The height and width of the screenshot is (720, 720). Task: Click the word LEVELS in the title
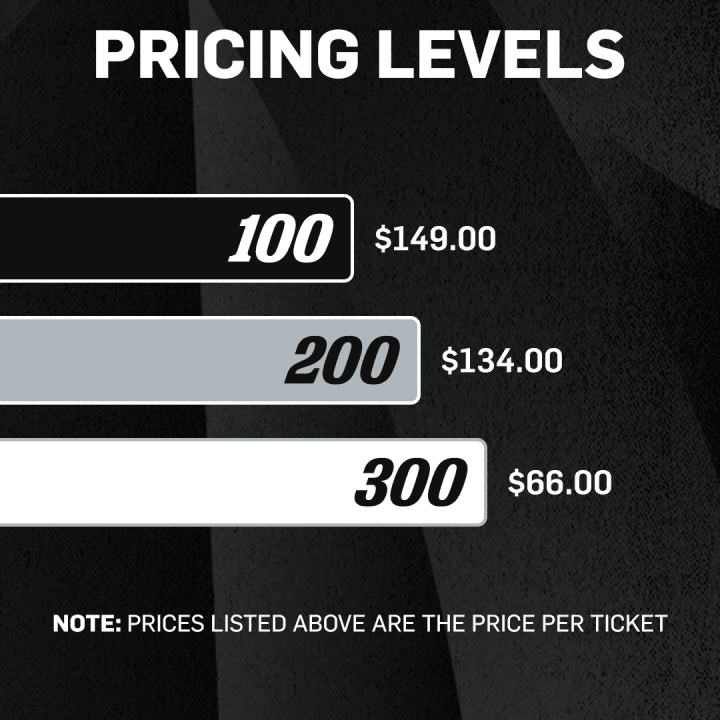501,55
